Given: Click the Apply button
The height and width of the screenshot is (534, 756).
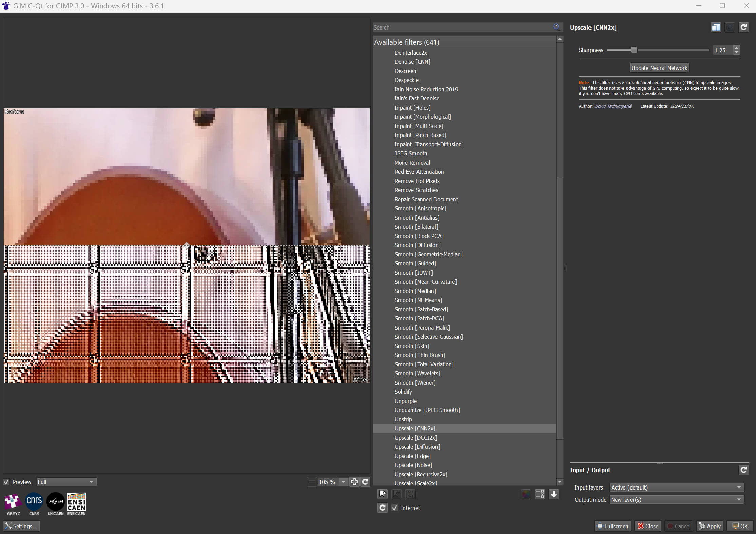Looking at the screenshot, I should [x=710, y=526].
